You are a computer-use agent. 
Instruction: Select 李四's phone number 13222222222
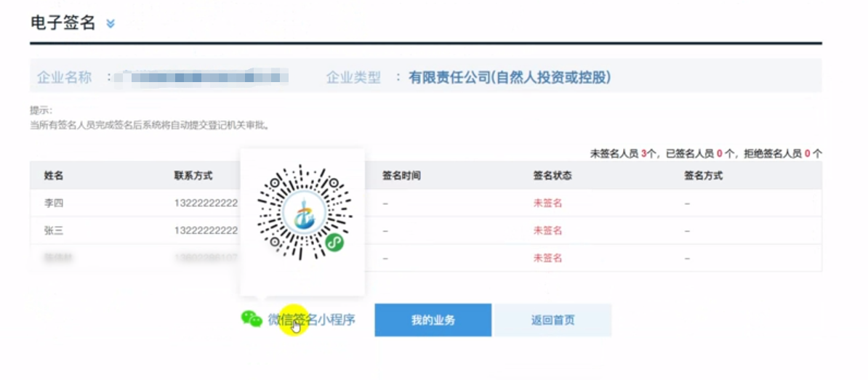tap(206, 203)
